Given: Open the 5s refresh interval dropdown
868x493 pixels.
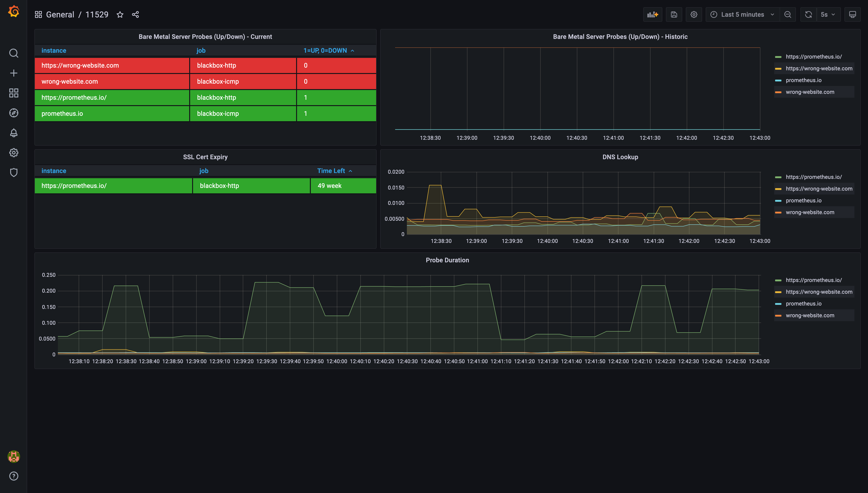Looking at the screenshot, I should point(828,14).
